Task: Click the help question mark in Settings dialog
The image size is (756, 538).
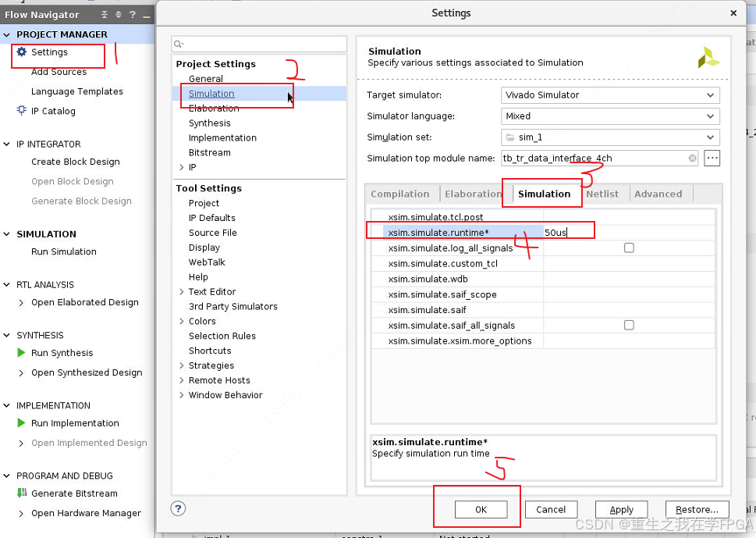Action: (178, 508)
